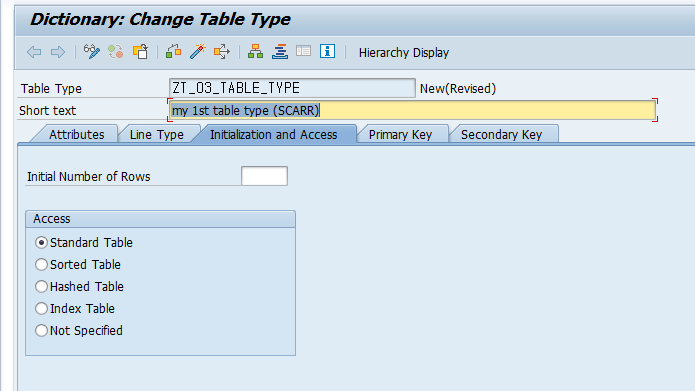Click the Initial Number of Rows field

click(264, 176)
